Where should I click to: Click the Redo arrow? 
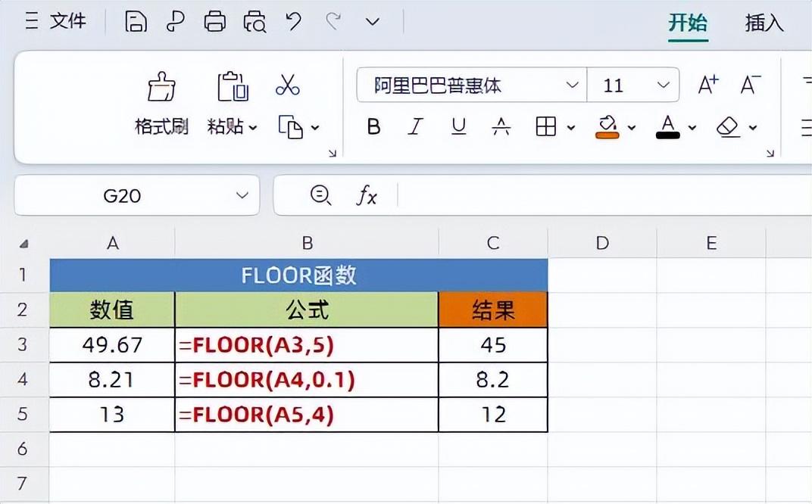click(333, 22)
